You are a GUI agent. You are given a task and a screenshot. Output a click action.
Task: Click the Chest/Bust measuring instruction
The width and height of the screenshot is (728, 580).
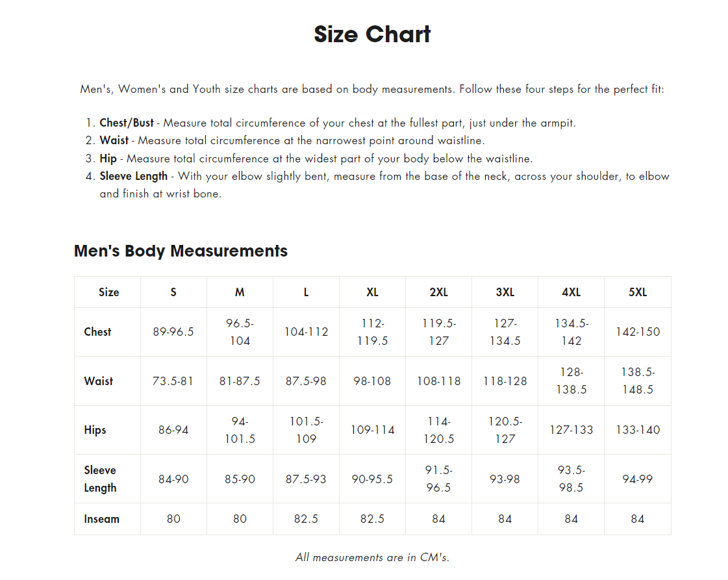click(337, 123)
